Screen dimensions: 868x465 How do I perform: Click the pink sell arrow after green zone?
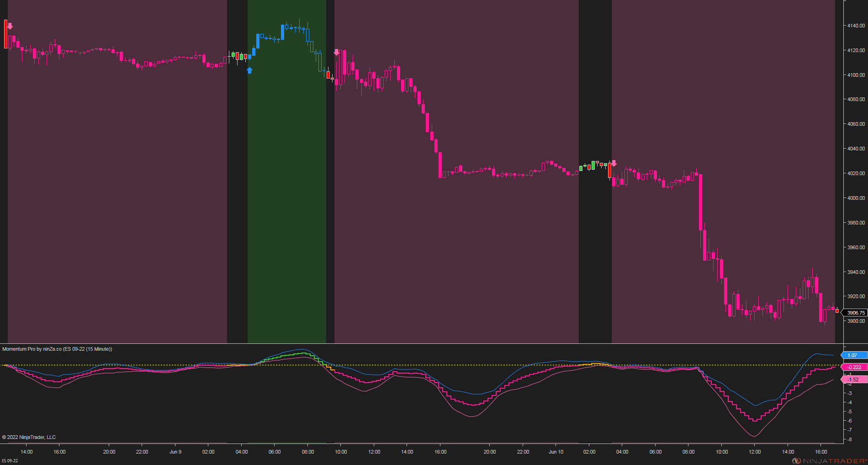click(337, 53)
